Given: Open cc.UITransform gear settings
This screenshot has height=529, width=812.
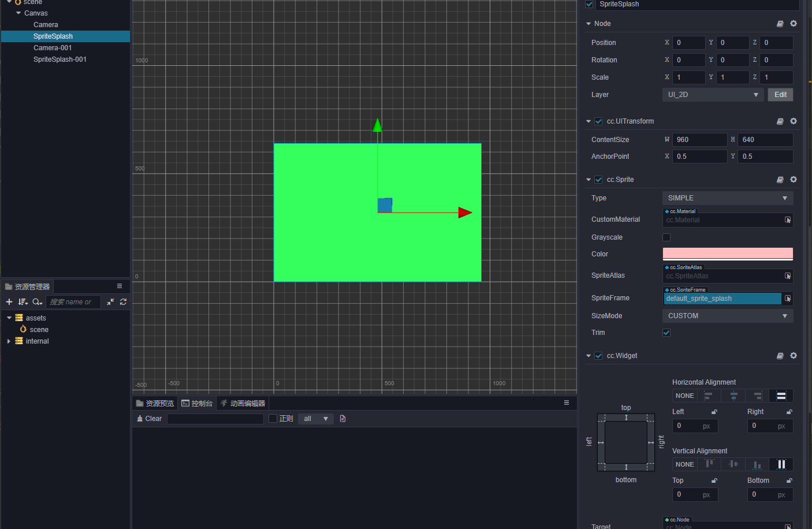Looking at the screenshot, I should click(794, 121).
